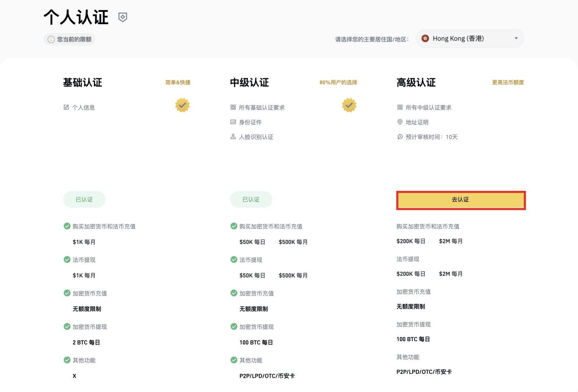Click 已认证 badge under 中级认证
Screen dimensions: 578x392
coord(251,199)
